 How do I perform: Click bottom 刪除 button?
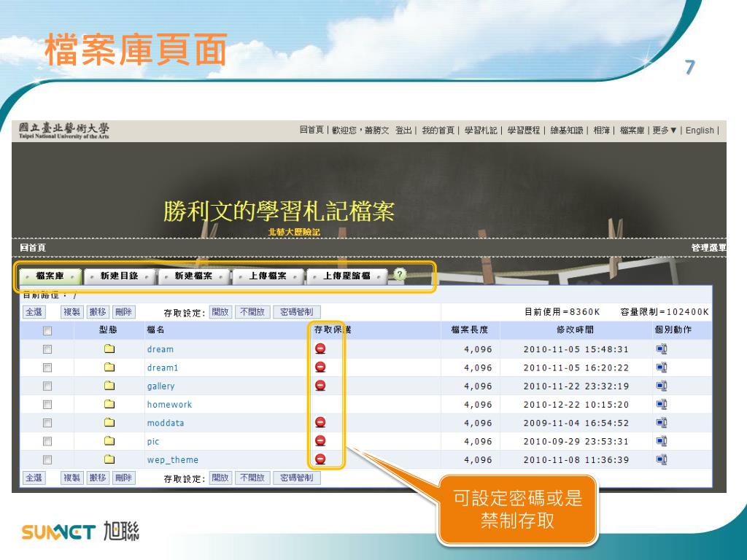pyautogui.click(x=123, y=478)
